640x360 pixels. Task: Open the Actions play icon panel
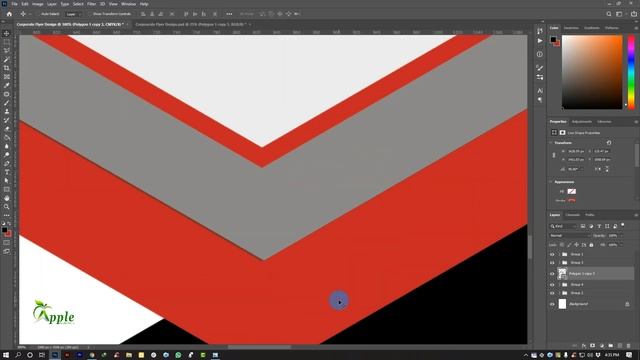[x=540, y=41]
